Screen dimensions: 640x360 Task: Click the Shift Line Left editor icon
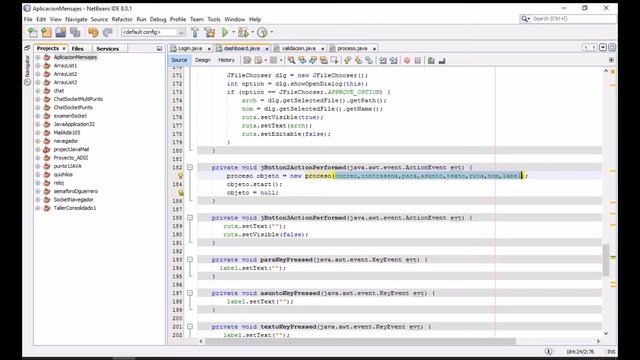382,60
